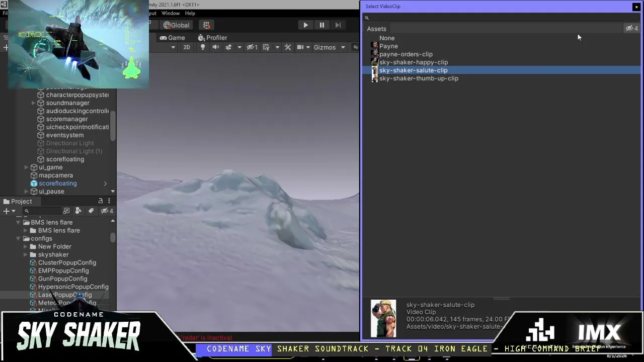Viewport: 644px width, 362px height.
Task: Switch to the Profiler tab
Action: coord(212,38)
